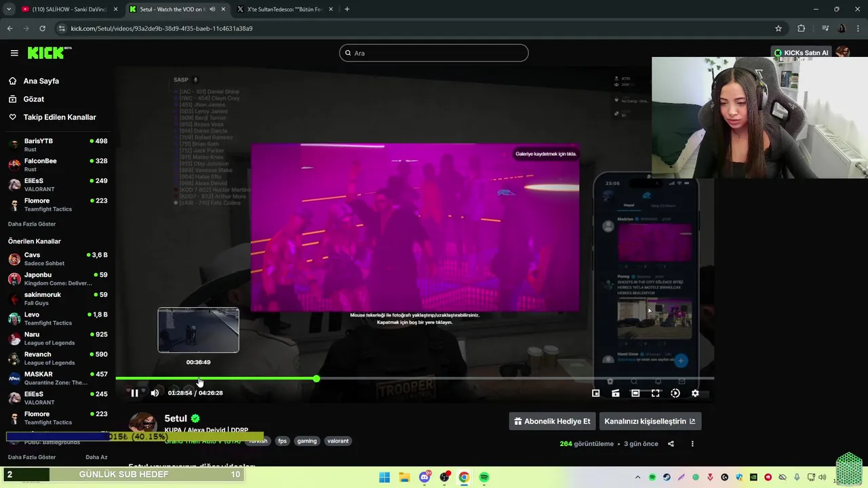
Task: Open BarisYTB channel in sidebar
Action: 58,144
